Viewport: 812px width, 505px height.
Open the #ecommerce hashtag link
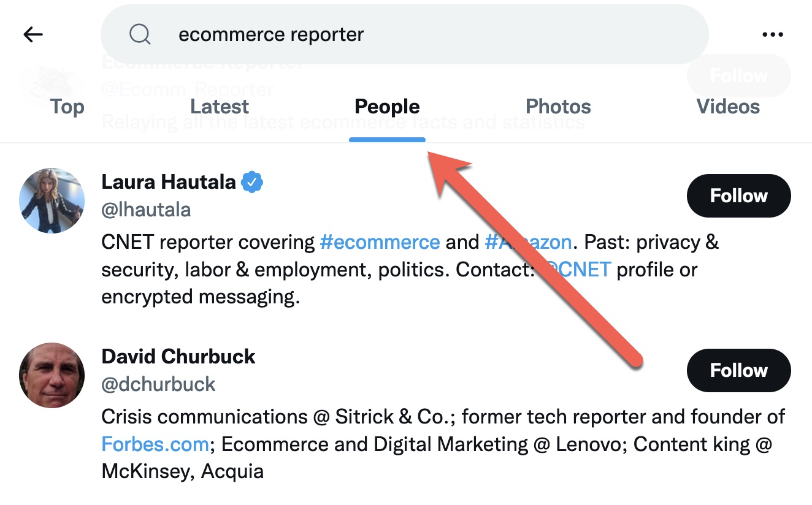coord(380,242)
